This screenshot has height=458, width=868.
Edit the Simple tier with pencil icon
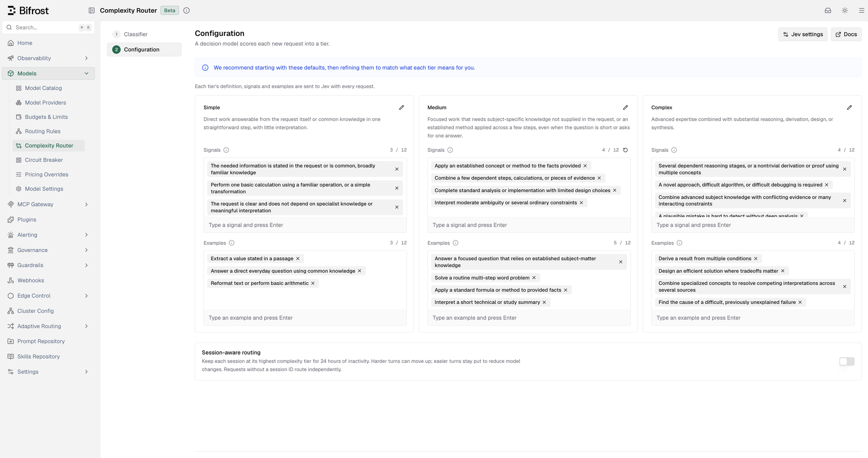point(401,108)
